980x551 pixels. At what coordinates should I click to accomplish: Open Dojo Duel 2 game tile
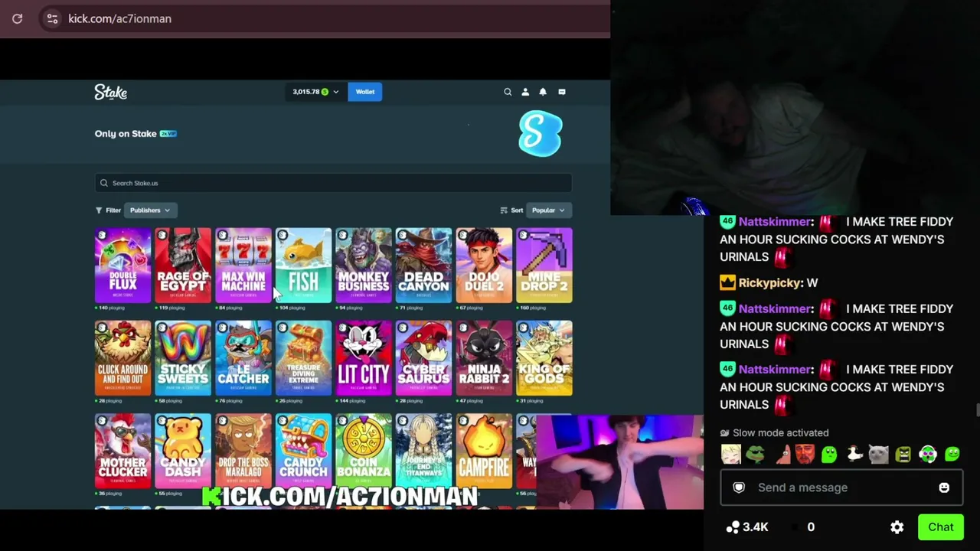click(x=484, y=266)
